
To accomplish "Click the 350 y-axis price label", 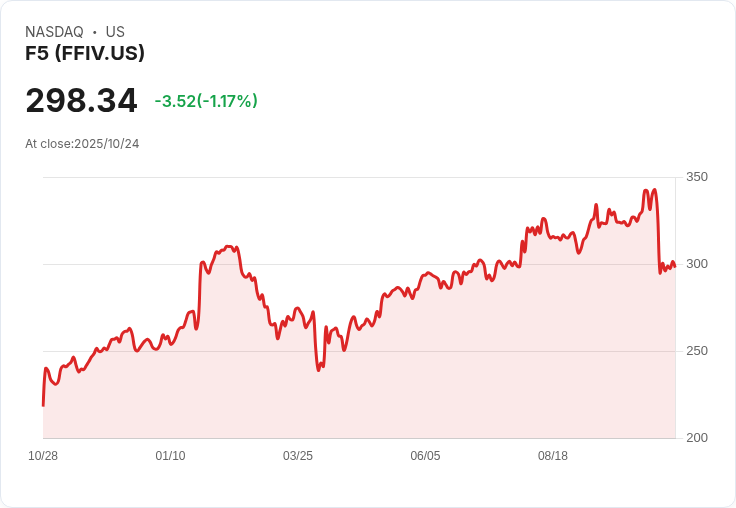I will (x=696, y=177).
